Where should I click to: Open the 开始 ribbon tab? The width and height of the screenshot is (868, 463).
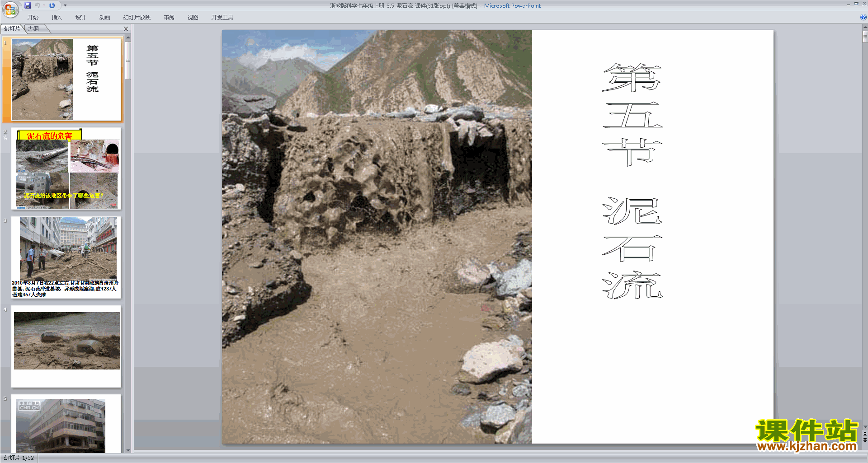(x=33, y=18)
